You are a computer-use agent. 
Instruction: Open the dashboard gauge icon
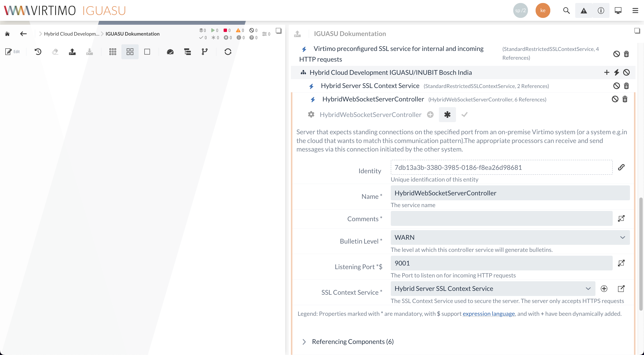[170, 52]
